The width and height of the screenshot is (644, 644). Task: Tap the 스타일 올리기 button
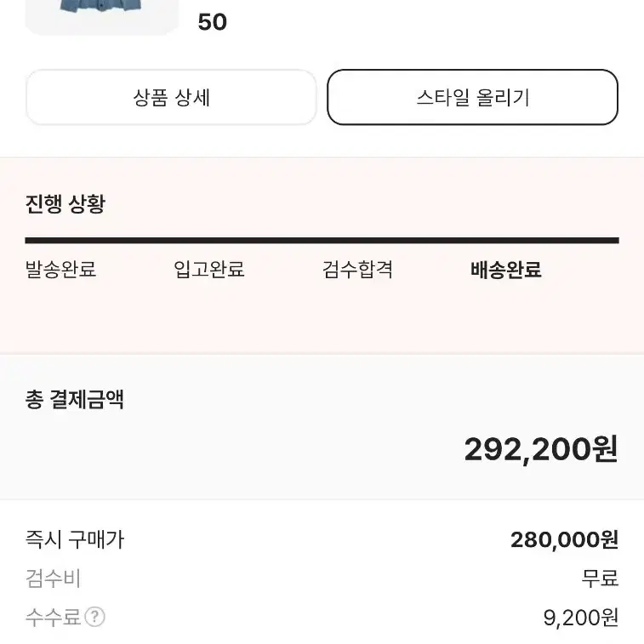coord(472,97)
